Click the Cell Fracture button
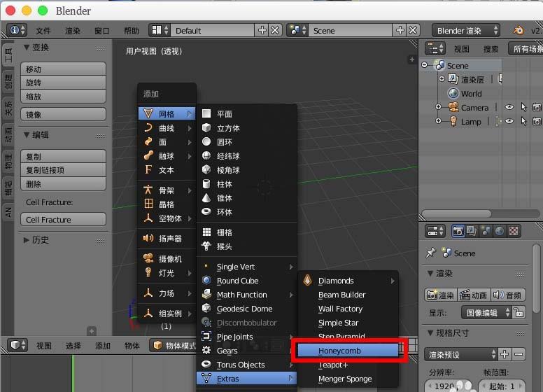The image size is (543, 392). click(64, 220)
